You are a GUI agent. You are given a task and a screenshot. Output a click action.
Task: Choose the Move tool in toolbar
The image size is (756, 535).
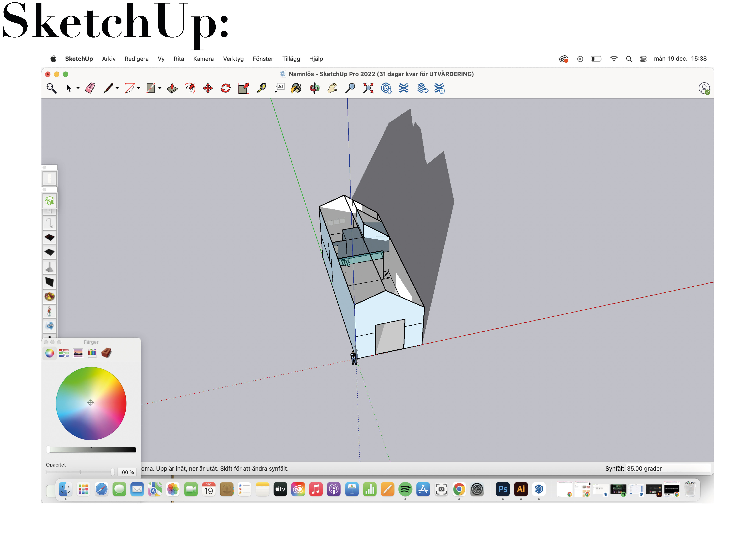tap(208, 88)
